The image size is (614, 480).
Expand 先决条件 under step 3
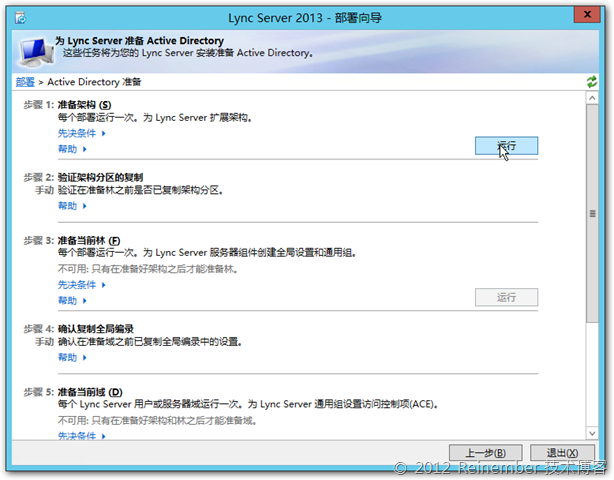coord(81,285)
